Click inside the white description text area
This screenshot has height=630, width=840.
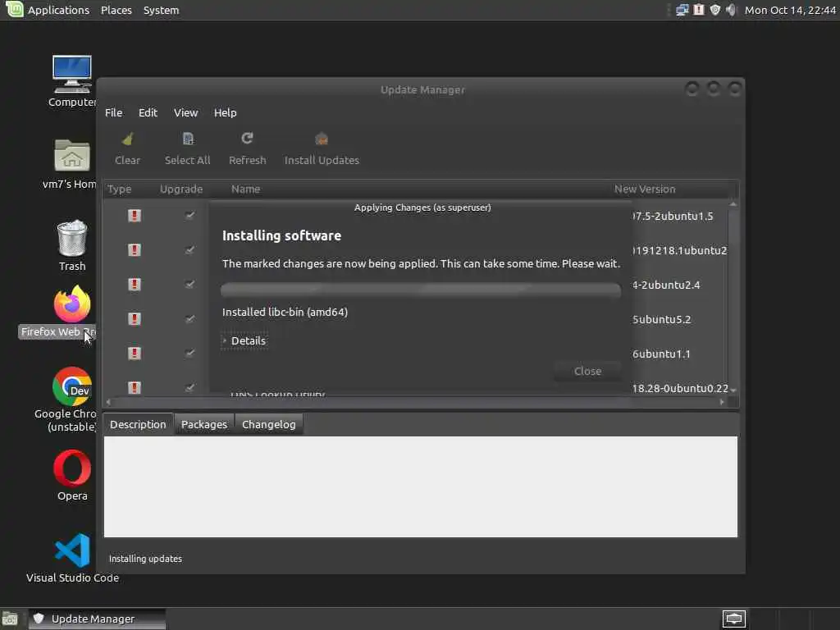(x=421, y=486)
